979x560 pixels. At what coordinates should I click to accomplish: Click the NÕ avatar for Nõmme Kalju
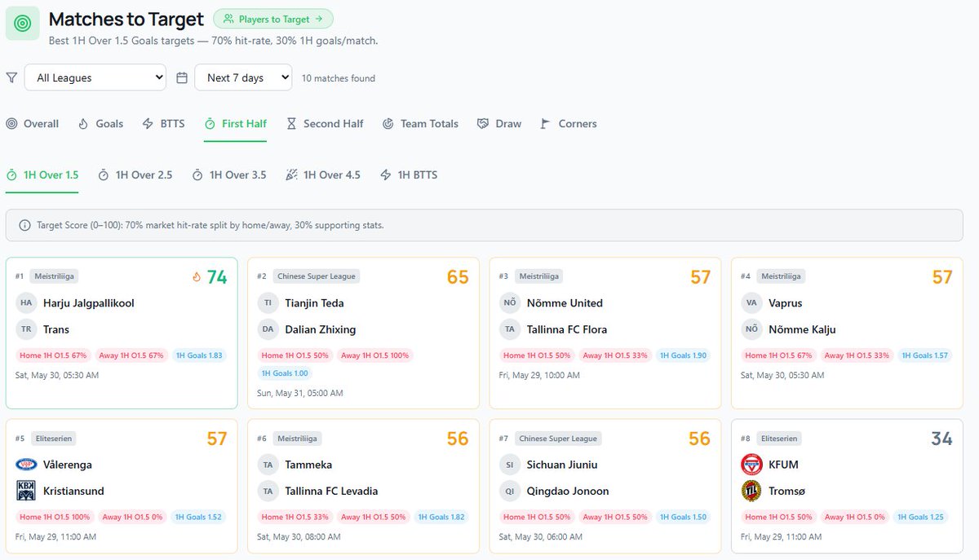(x=751, y=329)
